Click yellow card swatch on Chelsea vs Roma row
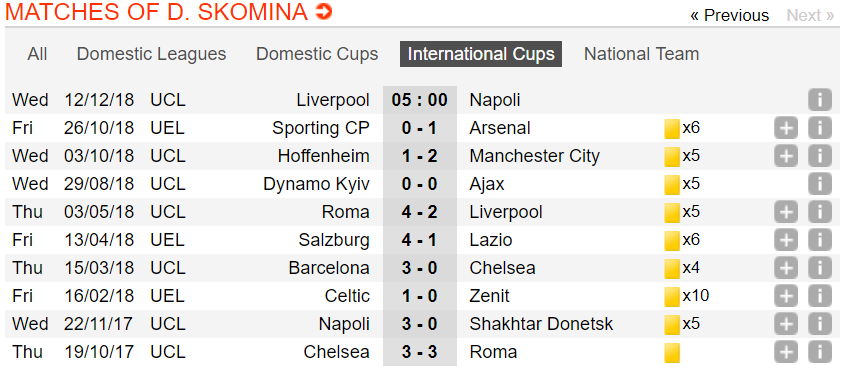 [x=672, y=353]
